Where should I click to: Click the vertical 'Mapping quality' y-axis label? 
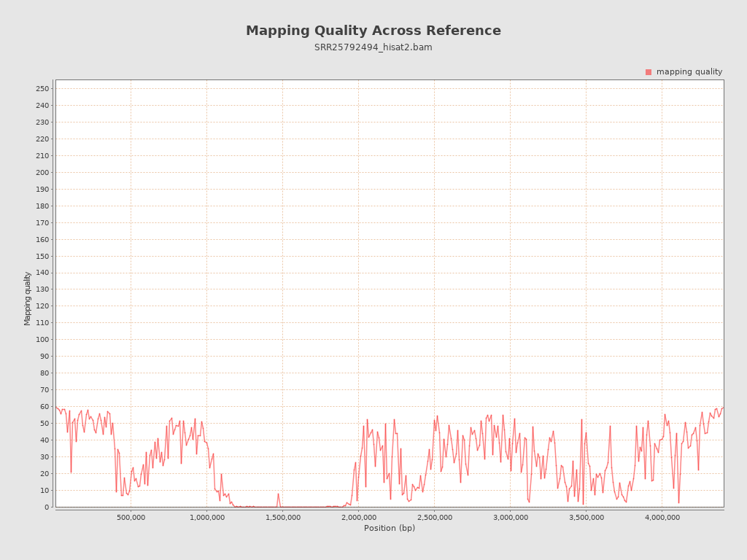pos(28,298)
